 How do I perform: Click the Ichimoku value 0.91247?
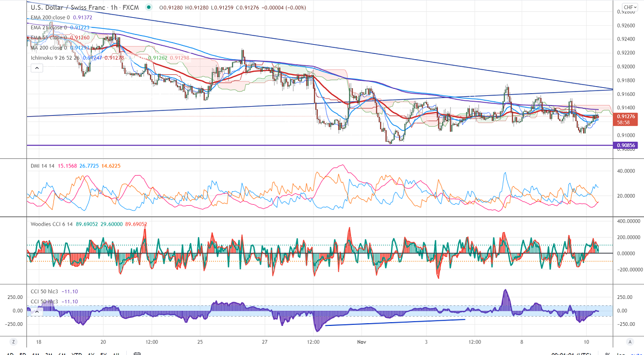(x=92, y=58)
